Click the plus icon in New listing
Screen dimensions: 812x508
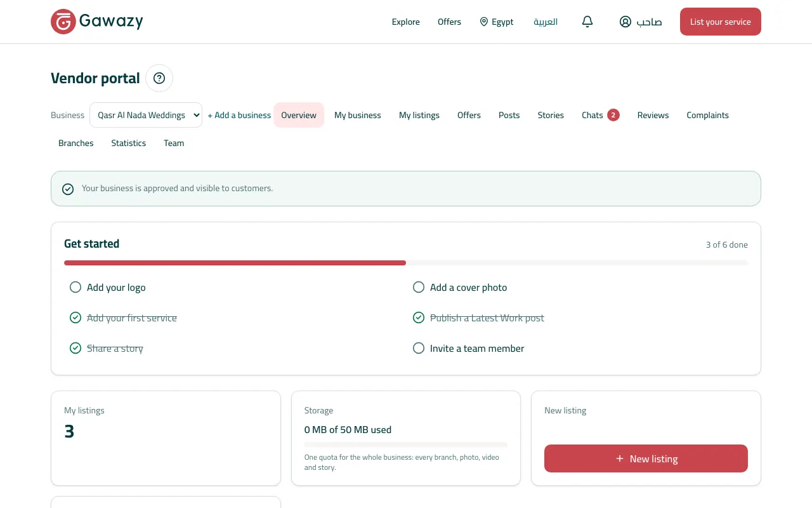coord(620,458)
